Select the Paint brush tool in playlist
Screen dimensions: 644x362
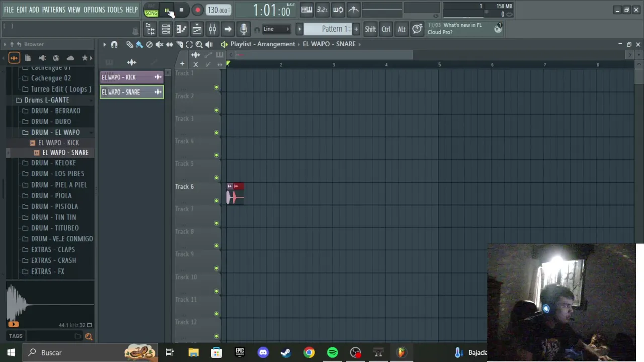(139, 45)
